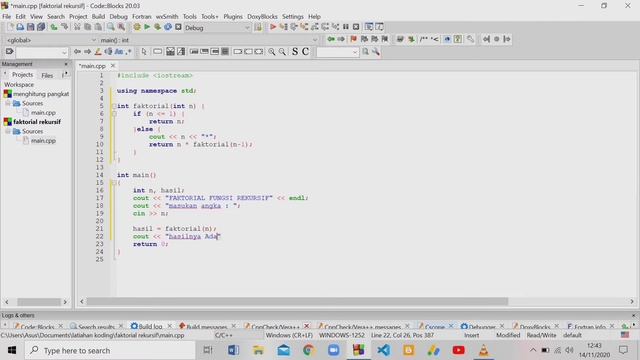Click the Replace toolbar icon
Image resolution: width=640 pixels, height=360 pixels.
pos(121,27)
